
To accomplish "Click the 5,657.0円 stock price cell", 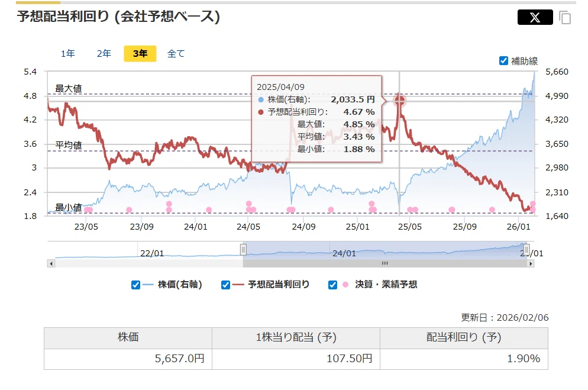I will (128, 359).
